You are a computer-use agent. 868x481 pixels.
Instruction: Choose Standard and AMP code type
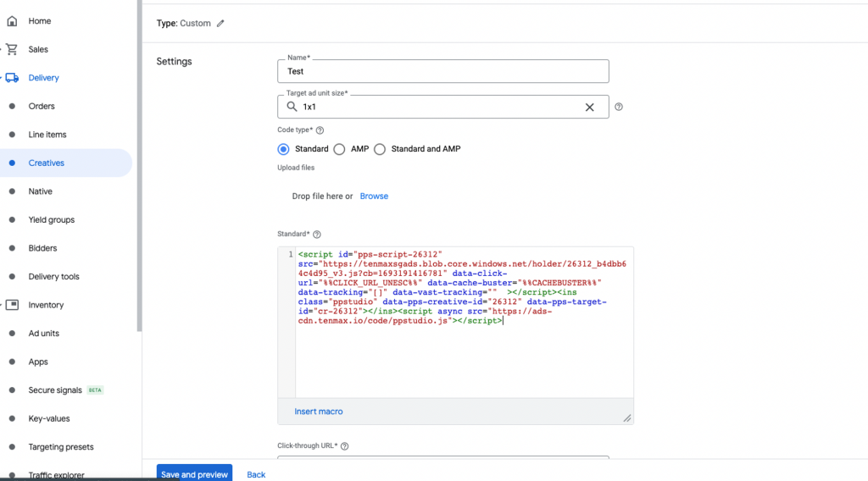[x=380, y=149]
